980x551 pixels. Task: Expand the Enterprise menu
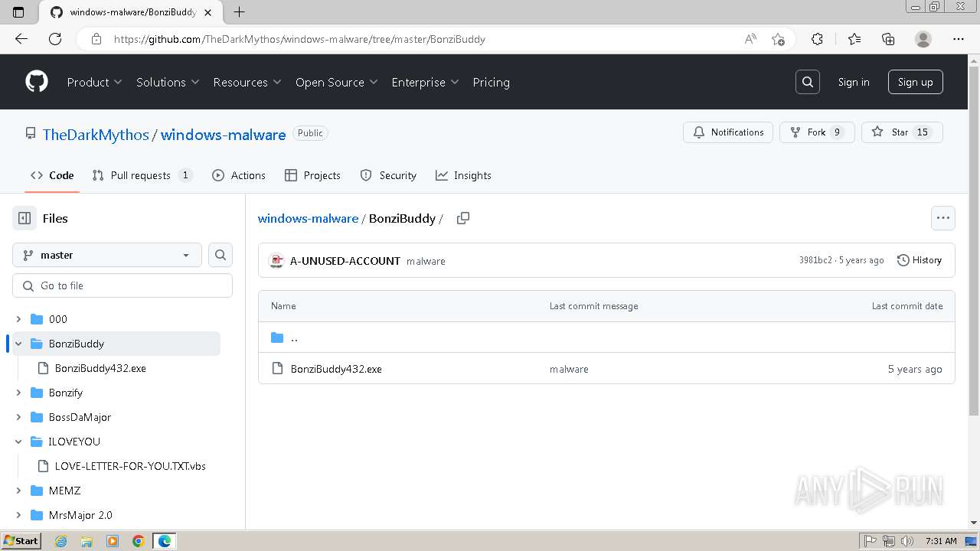[425, 82]
